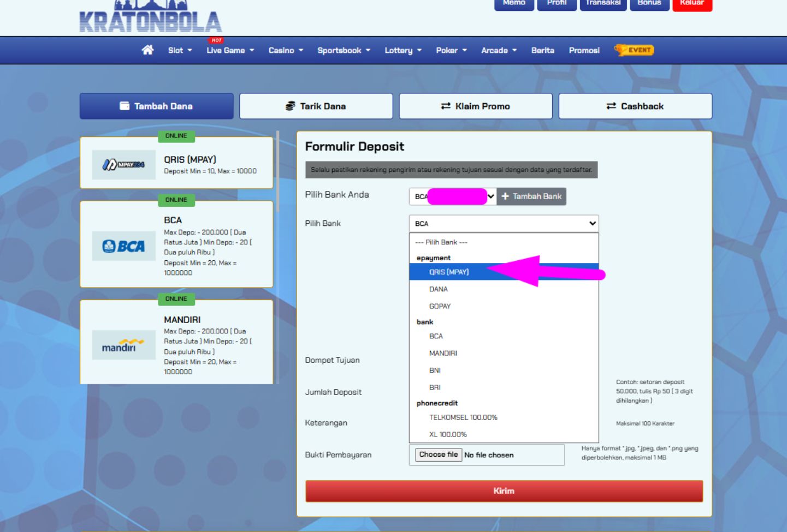Open the Lottery dropdown
The height and width of the screenshot is (532, 787).
point(403,50)
